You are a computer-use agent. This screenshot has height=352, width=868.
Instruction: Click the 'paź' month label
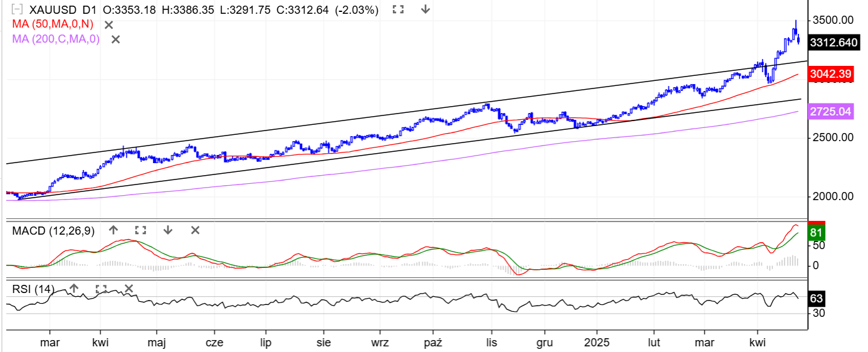coord(433,343)
